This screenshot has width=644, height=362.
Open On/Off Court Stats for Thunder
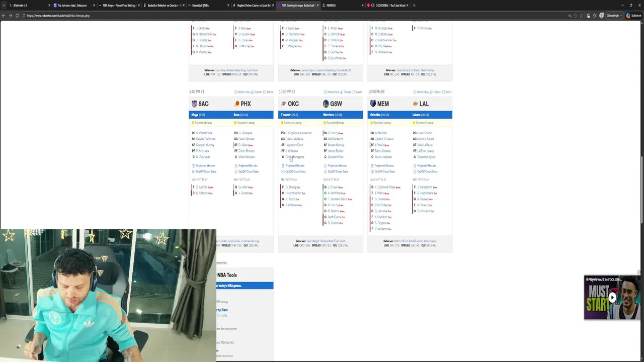[x=293, y=171]
